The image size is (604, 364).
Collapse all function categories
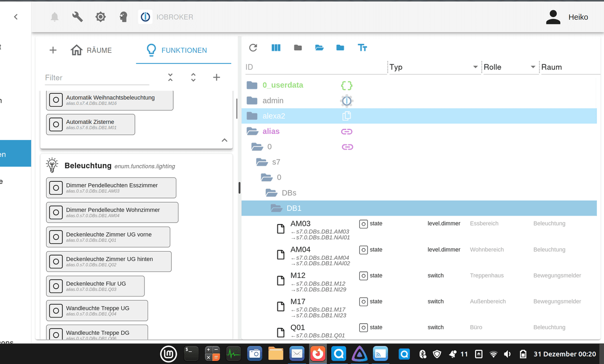[170, 77]
